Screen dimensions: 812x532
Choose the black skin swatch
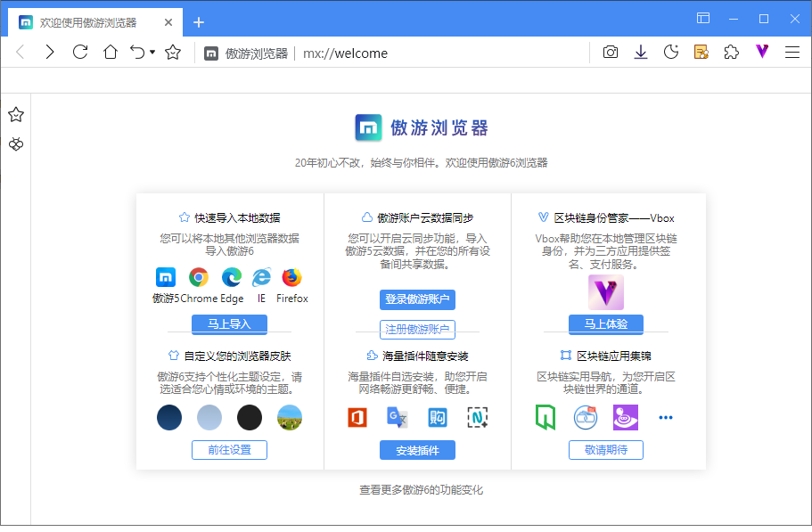250,418
